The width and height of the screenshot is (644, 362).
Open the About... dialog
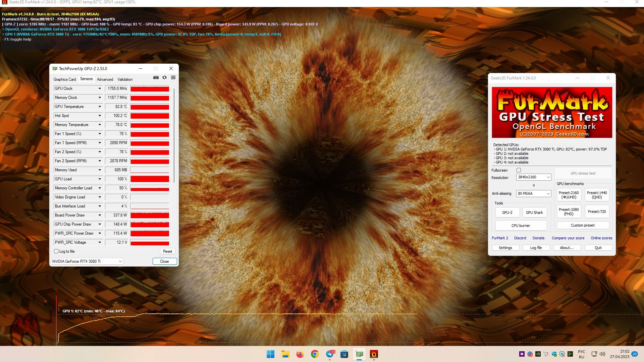567,248
